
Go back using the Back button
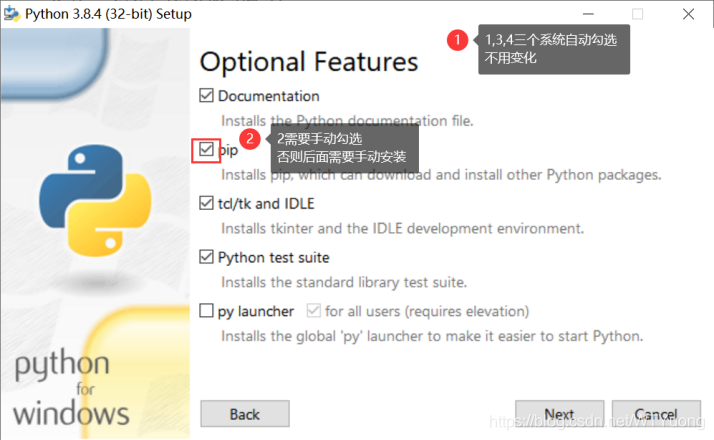click(245, 414)
